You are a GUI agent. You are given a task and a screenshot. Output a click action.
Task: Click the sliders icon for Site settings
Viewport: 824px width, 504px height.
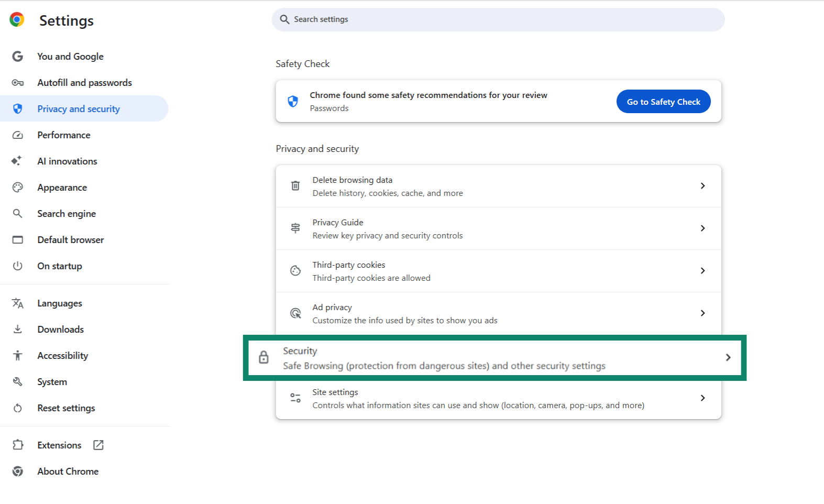point(295,398)
